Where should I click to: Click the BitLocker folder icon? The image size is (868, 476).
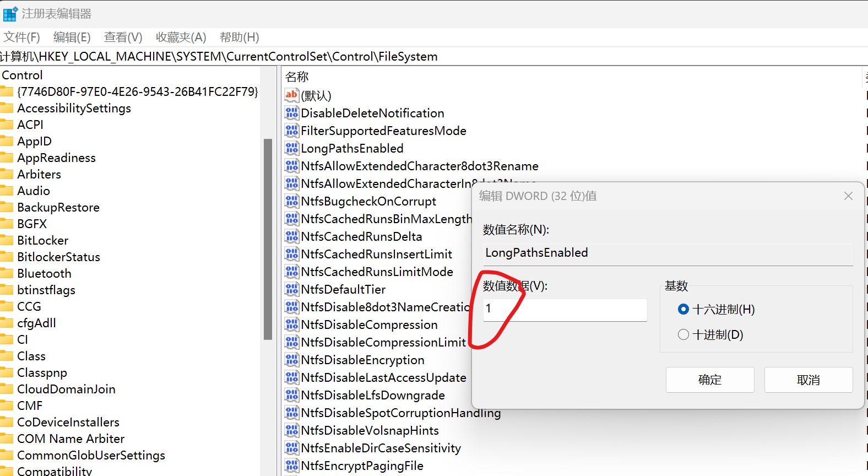(7, 240)
